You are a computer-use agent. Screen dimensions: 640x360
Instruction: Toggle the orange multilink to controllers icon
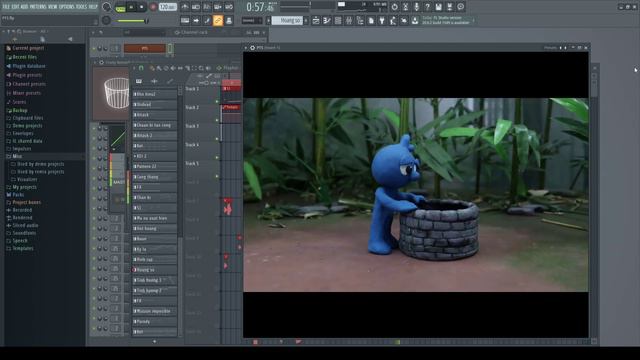(x=218, y=20)
